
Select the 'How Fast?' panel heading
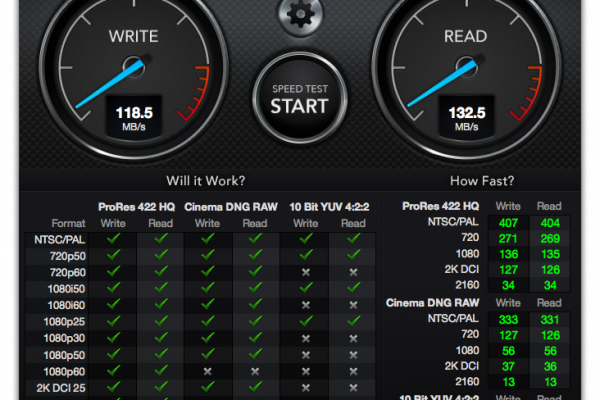pos(482,181)
